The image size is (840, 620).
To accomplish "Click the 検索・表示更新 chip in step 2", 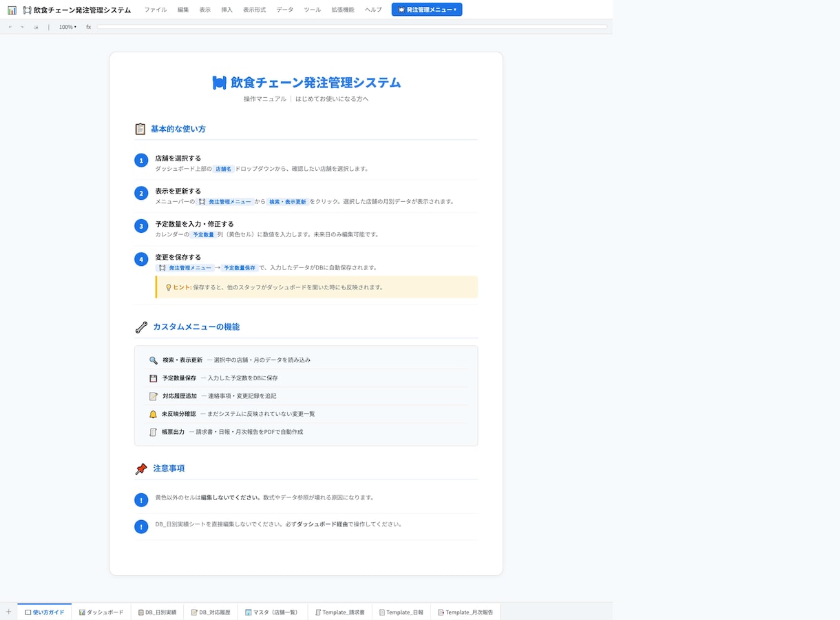I will [x=287, y=202].
